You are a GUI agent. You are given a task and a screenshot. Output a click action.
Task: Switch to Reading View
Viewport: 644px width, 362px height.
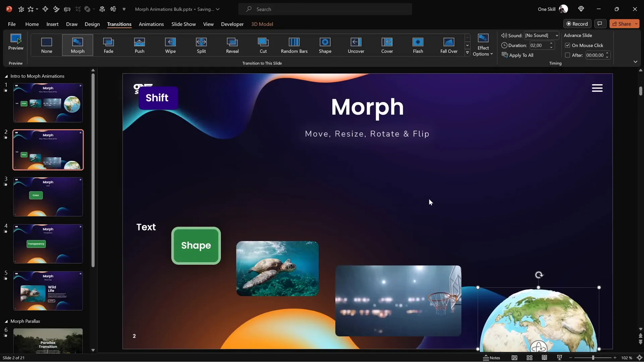(x=544, y=358)
